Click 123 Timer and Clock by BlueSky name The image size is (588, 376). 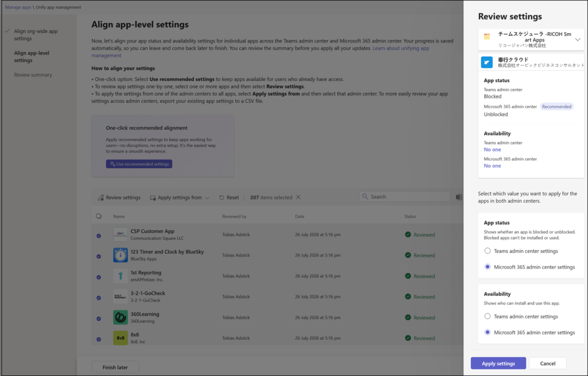[167, 251]
